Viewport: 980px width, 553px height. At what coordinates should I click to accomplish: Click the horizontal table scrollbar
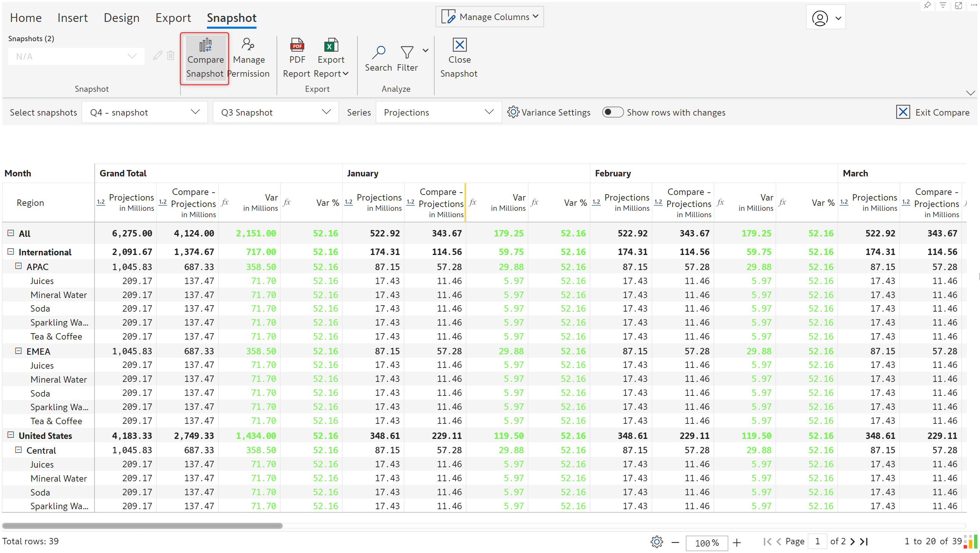click(x=142, y=525)
